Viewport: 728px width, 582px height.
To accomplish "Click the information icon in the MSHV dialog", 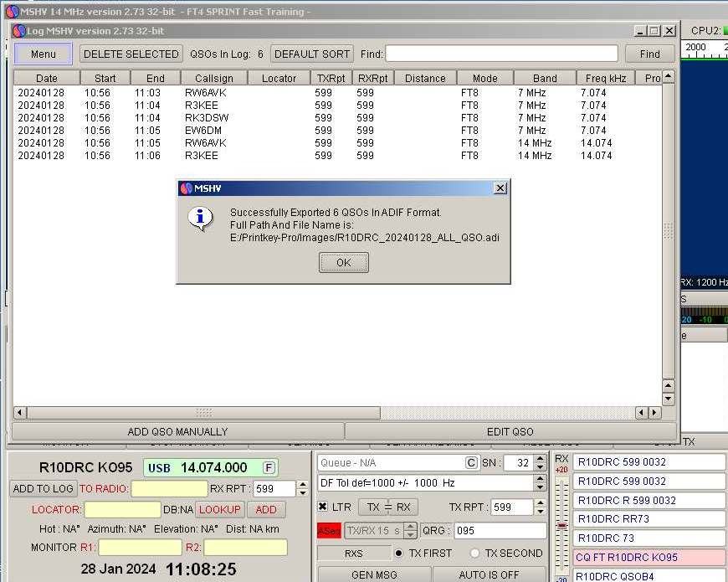I will click(x=199, y=219).
